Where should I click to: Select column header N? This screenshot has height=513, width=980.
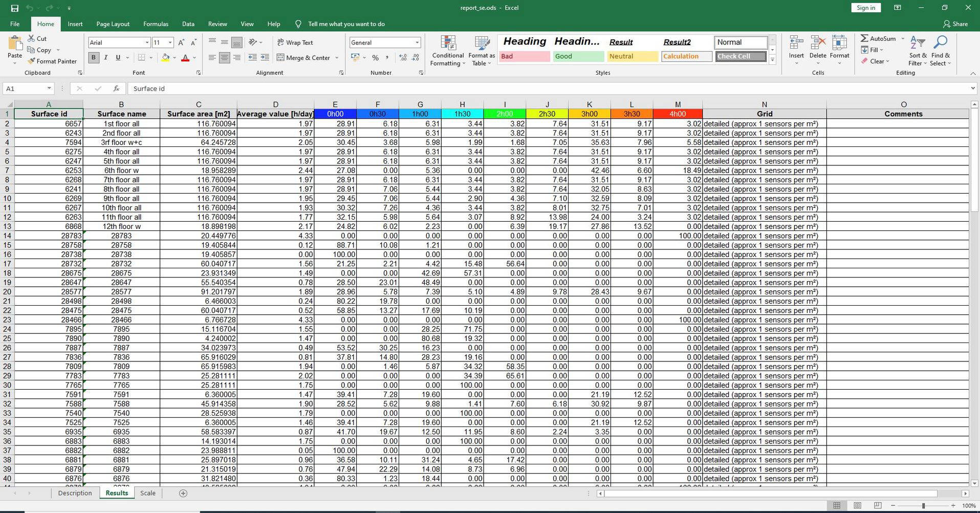(x=764, y=104)
